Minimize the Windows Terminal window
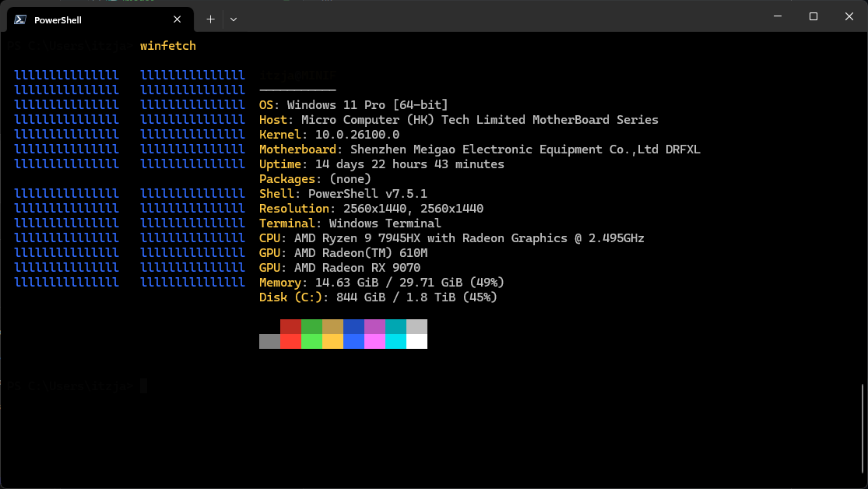 click(x=776, y=16)
